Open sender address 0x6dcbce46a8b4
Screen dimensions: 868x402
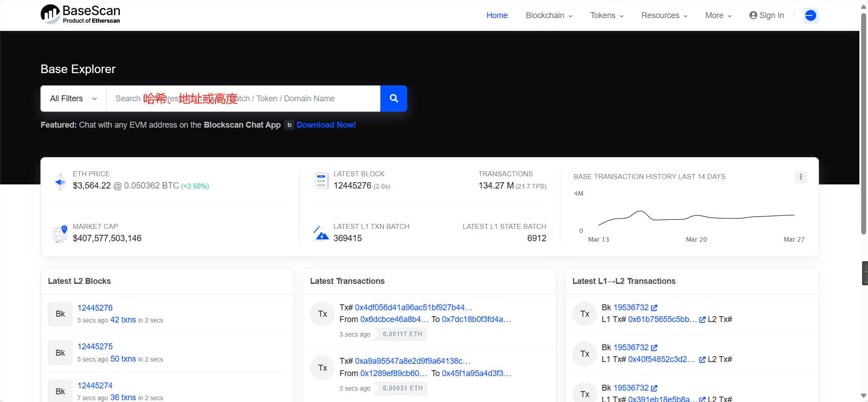click(x=394, y=319)
